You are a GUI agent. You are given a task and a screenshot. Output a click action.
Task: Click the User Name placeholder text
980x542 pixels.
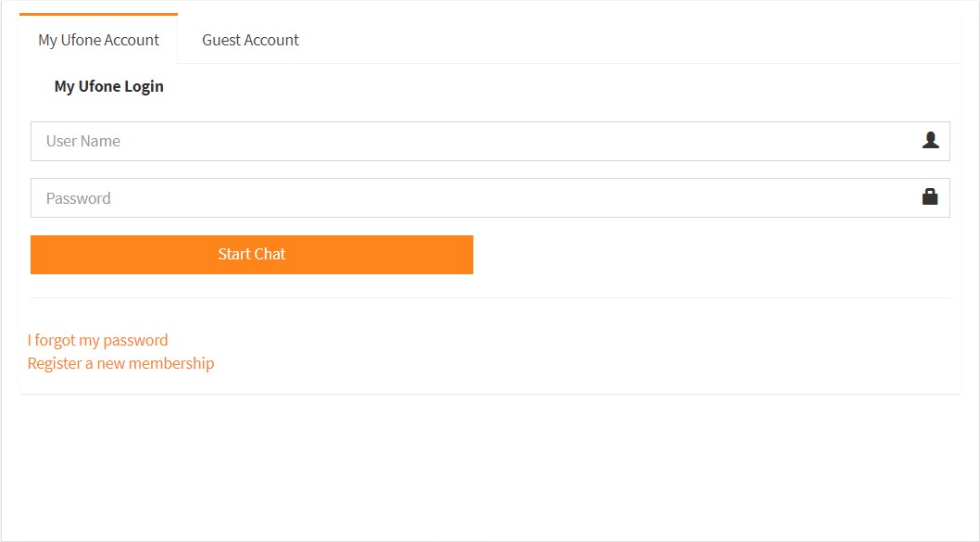(83, 141)
